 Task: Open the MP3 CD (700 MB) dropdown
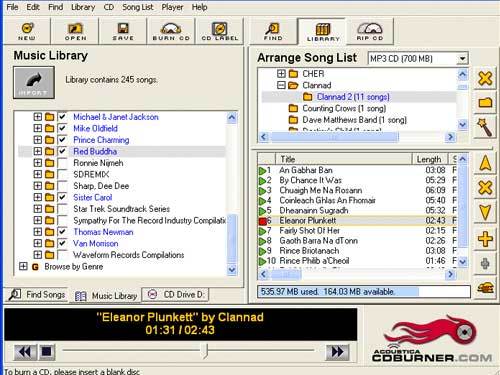(x=462, y=59)
